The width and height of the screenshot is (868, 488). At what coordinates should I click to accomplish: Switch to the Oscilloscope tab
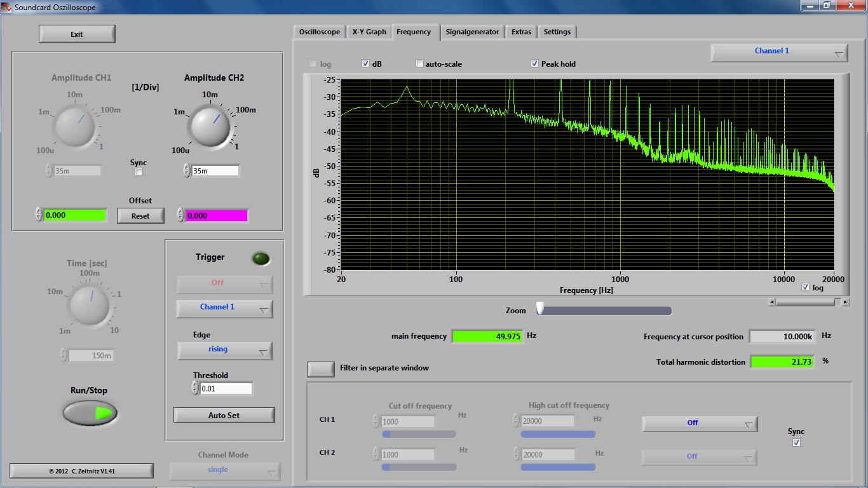[320, 32]
